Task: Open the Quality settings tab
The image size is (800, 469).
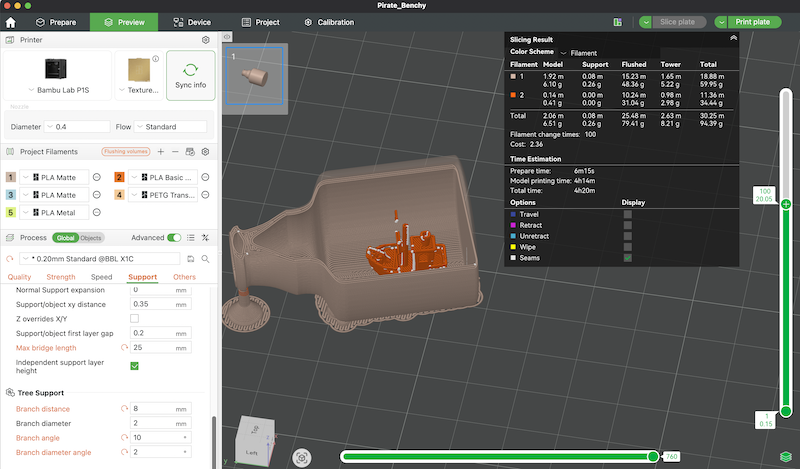Action: 19,277
